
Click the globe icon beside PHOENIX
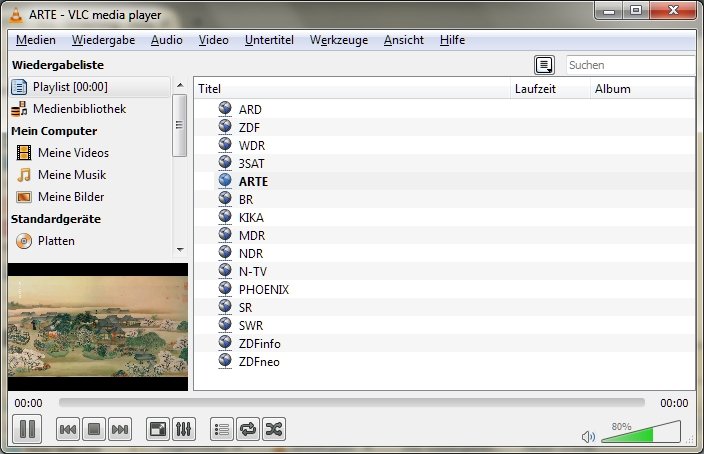point(225,289)
